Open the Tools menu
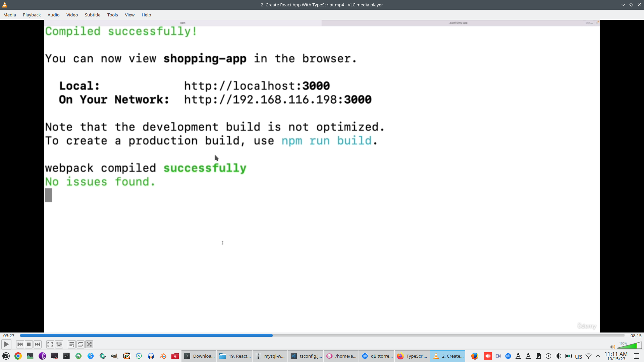 pos(112,15)
